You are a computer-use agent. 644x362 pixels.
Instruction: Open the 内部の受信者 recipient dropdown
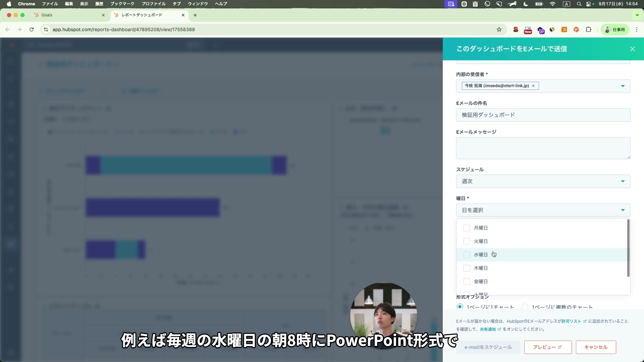coord(623,86)
